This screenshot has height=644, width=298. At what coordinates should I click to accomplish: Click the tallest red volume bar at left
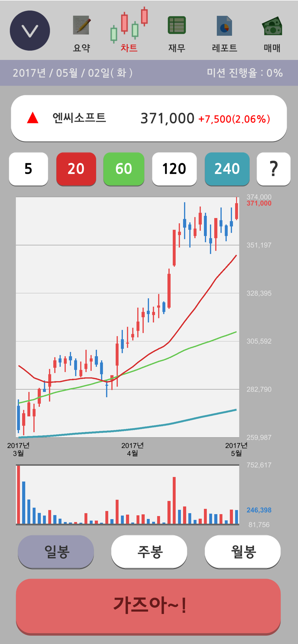[19, 495]
